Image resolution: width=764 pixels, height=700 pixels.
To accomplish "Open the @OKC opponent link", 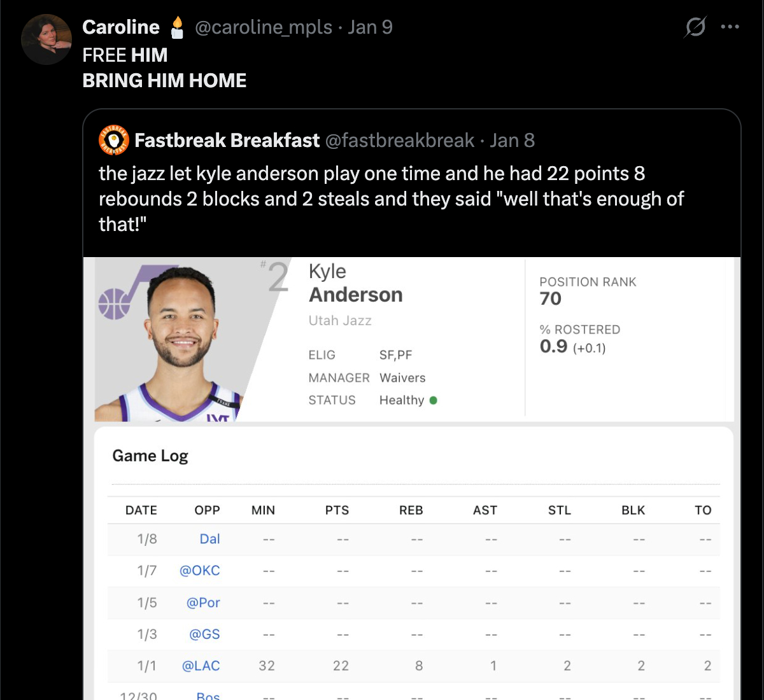I will pyautogui.click(x=200, y=570).
